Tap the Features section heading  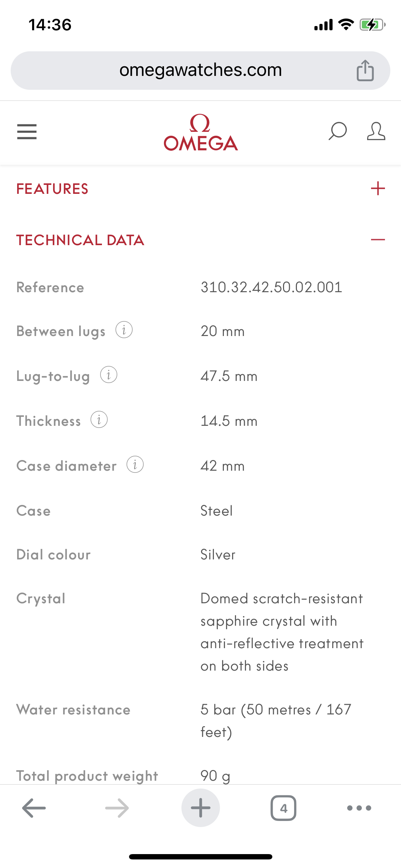pyautogui.click(x=52, y=189)
